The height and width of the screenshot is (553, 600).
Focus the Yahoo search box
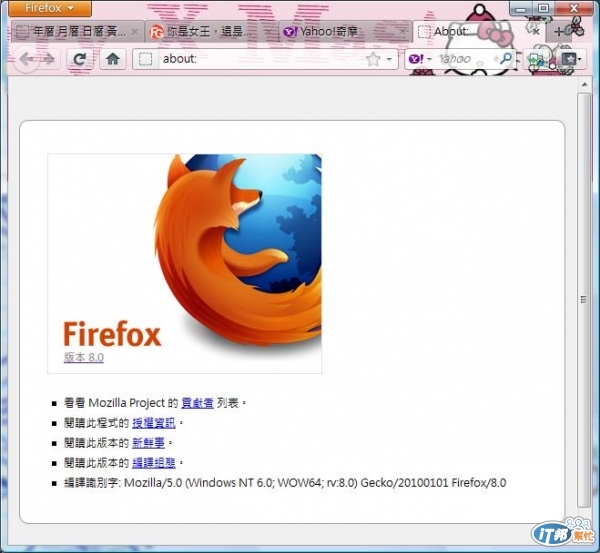[465, 59]
